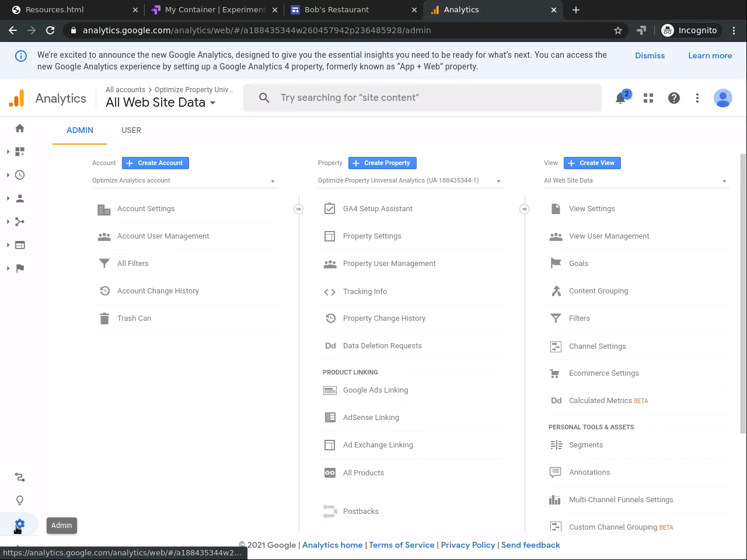This screenshot has height=560, width=747.
Task: Click the notifications bell icon
Action: pos(620,98)
